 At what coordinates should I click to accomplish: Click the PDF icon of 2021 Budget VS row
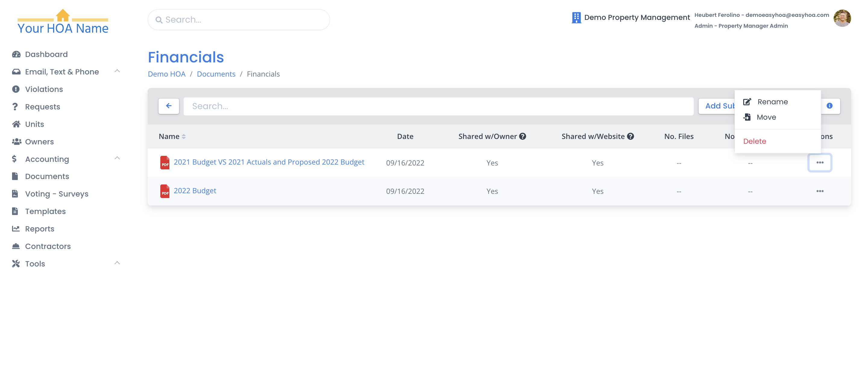point(165,163)
